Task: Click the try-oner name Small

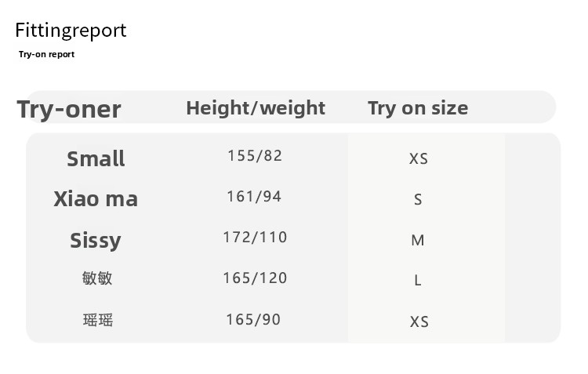Action: pos(96,158)
